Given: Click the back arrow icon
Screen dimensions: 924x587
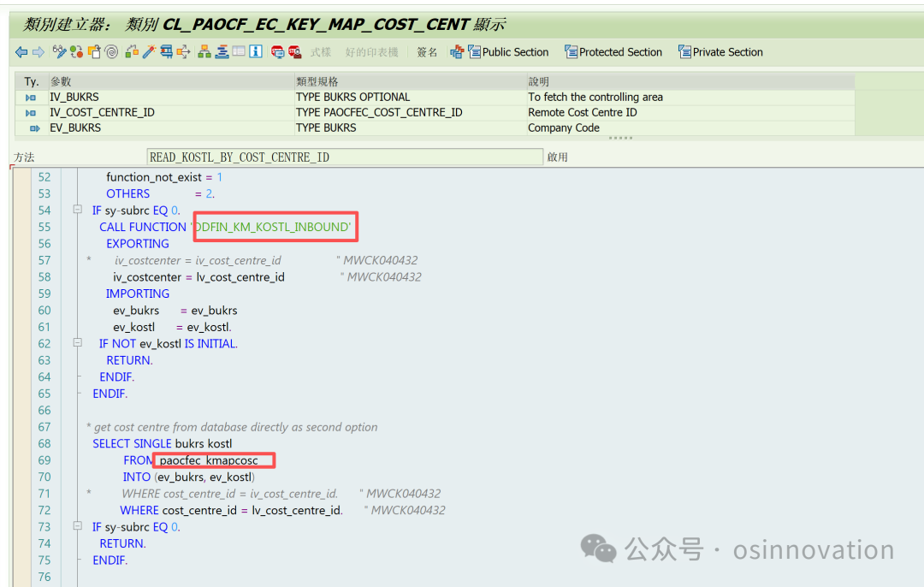Looking at the screenshot, I should (x=21, y=52).
